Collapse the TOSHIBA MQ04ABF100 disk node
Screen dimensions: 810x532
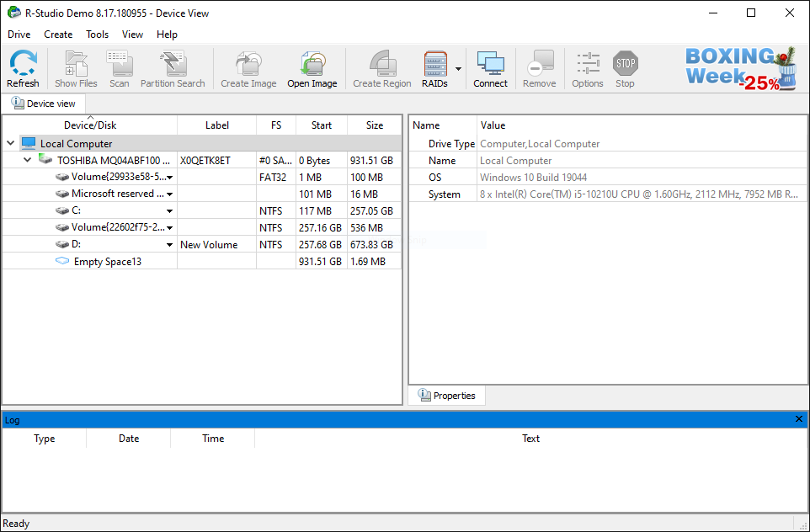tap(28, 160)
